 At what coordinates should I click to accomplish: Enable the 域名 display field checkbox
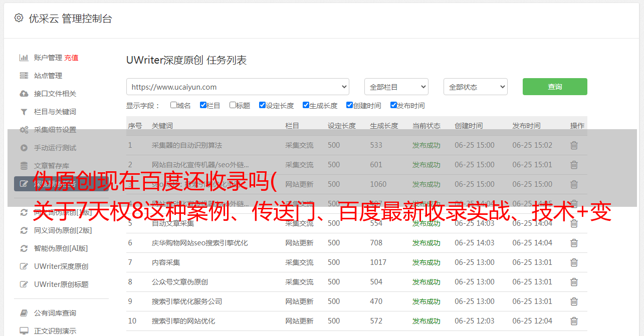173,105
